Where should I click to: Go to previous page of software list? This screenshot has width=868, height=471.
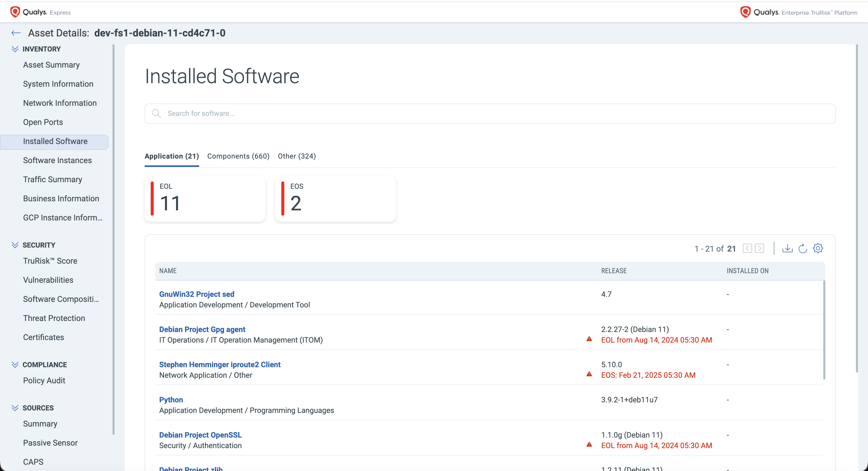point(747,249)
